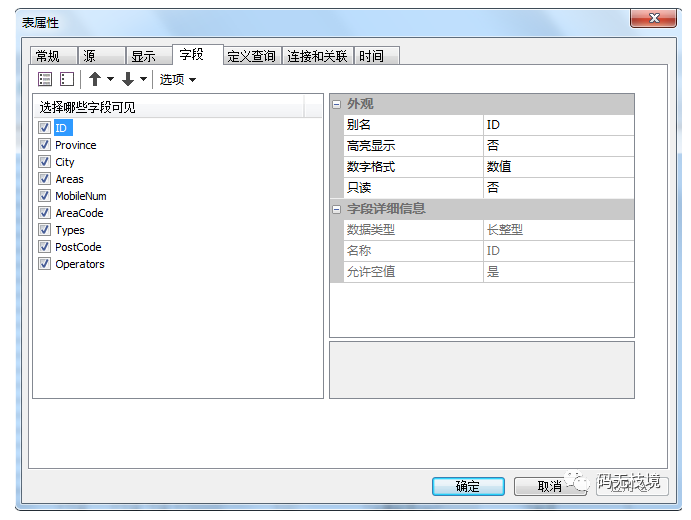Select the MobileNum field name
Screen dimensions: 691x520
pos(81,196)
